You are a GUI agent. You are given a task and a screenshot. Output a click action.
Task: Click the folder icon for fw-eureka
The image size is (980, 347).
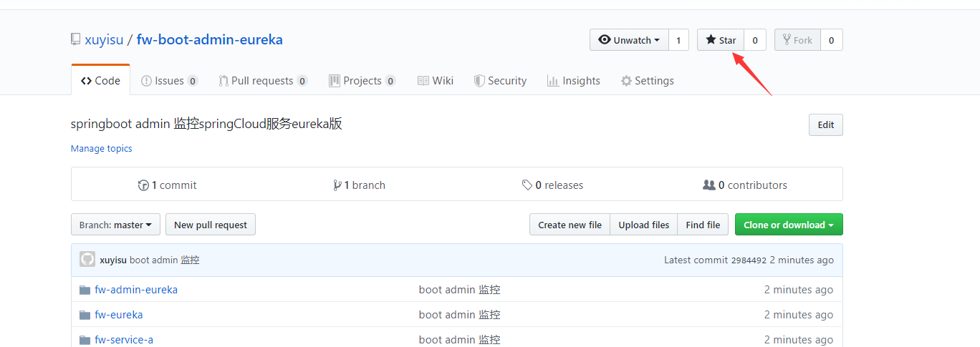pyautogui.click(x=85, y=315)
